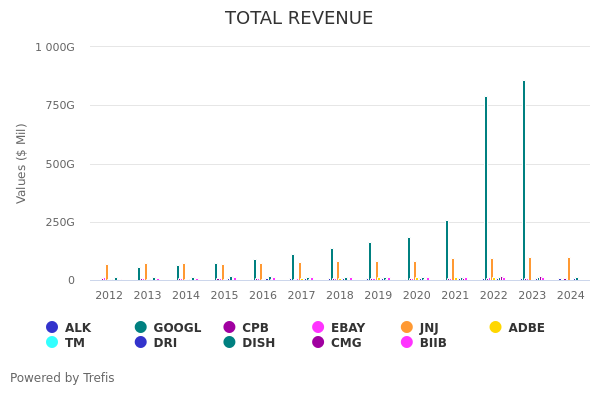Screen dimensions: 600x400
Task: Click the tall teal bar for 2023
Action: click(524, 180)
